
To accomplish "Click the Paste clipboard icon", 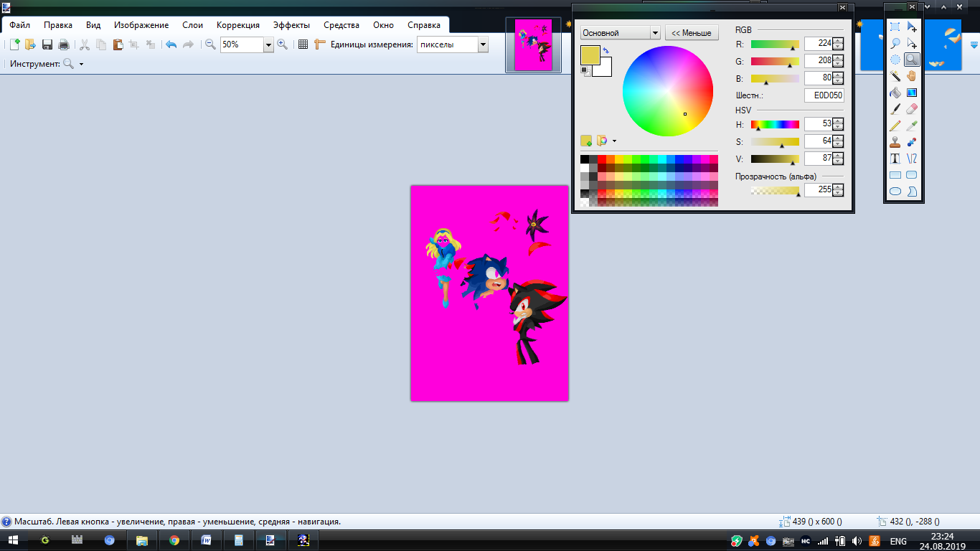I will pyautogui.click(x=118, y=44).
